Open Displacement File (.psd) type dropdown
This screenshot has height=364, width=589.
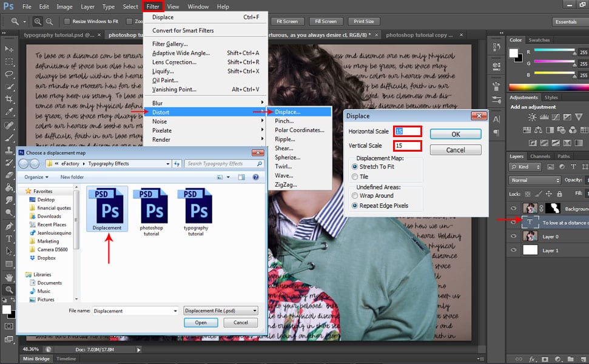point(221,311)
